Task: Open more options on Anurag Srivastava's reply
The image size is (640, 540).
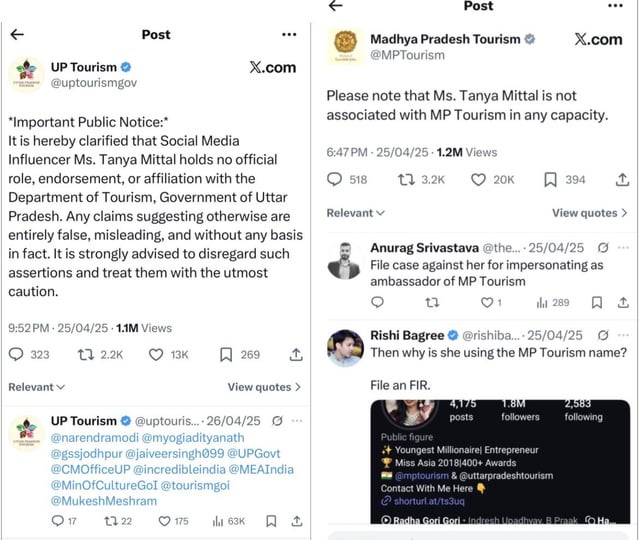Action: pyautogui.click(x=623, y=248)
